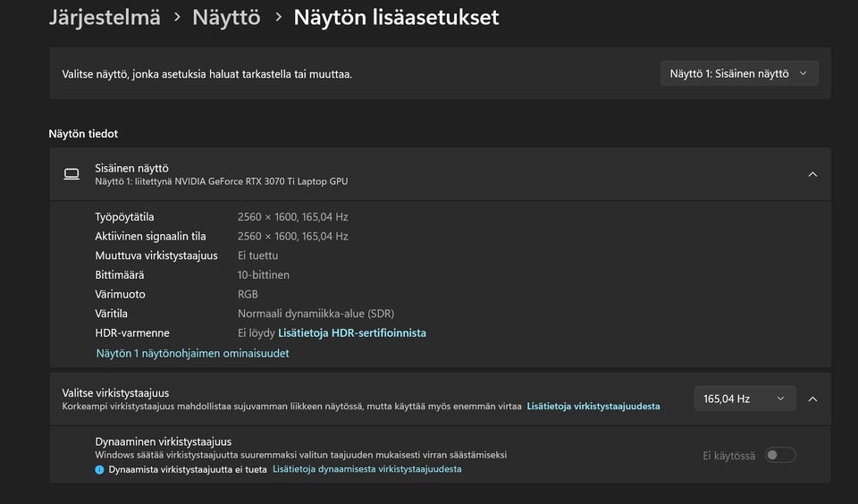Collapse the Valitse virkistystaajuus section

click(x=812, y=399)
